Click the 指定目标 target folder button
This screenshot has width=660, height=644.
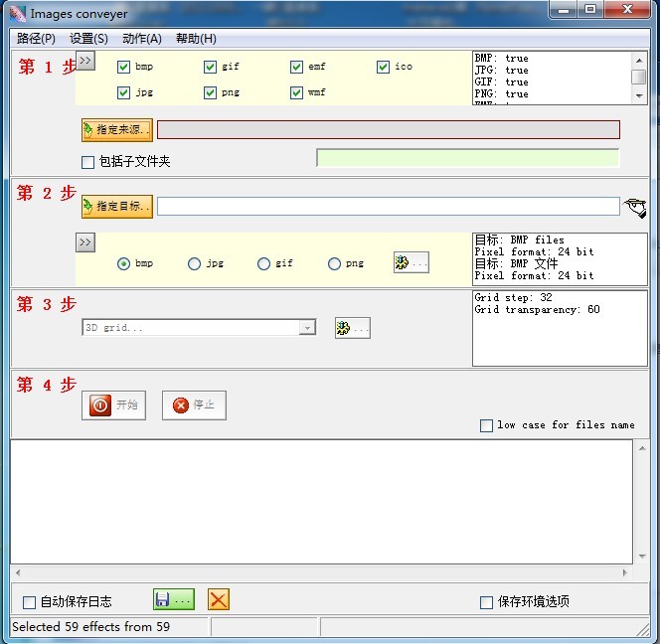pyautogui.click(x=116, y=206)
